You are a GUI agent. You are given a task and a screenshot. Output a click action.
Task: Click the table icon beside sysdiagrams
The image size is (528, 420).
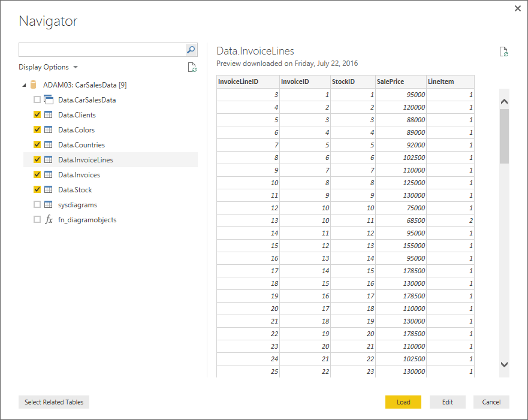(49, 205)
